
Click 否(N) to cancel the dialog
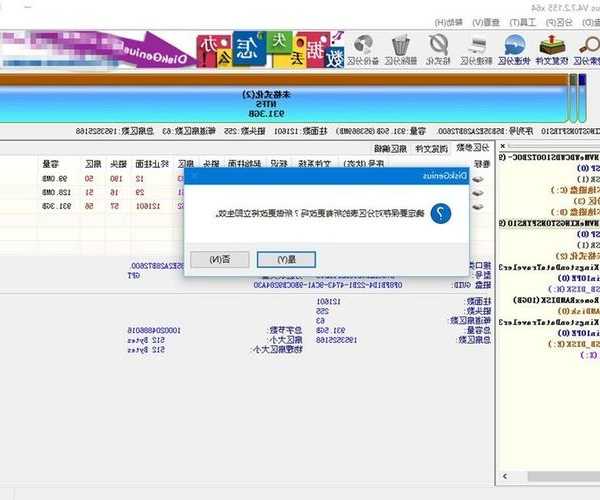pos(213,259)
